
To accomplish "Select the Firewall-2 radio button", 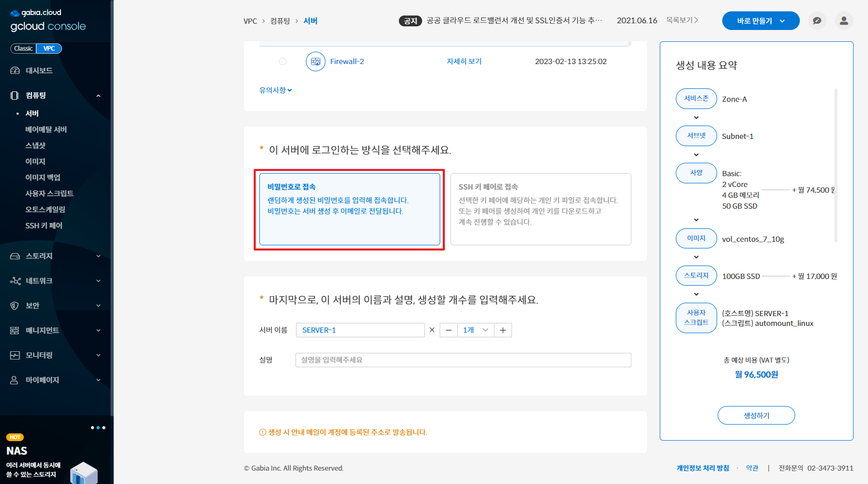I will [x=283, y=61].
